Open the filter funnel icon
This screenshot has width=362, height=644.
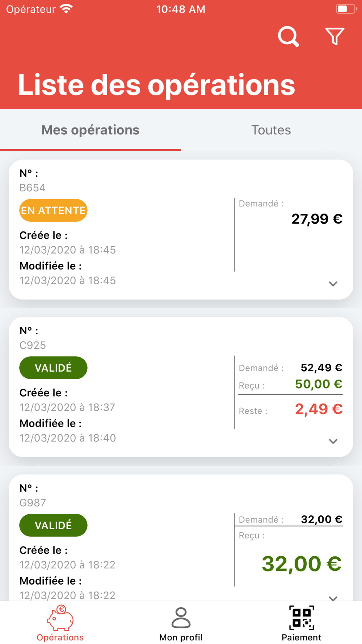tap(334, 36)
